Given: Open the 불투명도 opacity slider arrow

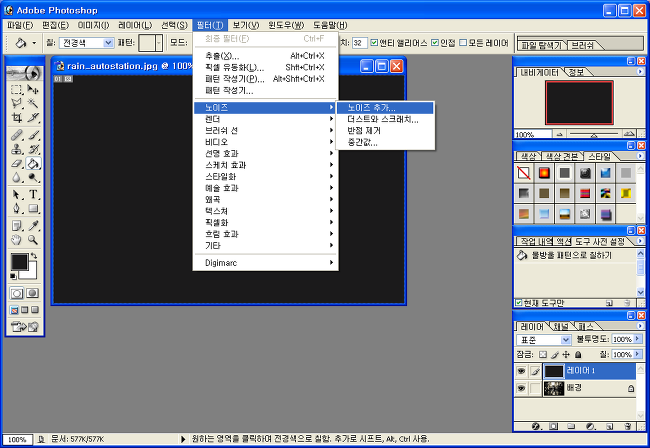Looking at the screenshot, I should tap(638, 339).
